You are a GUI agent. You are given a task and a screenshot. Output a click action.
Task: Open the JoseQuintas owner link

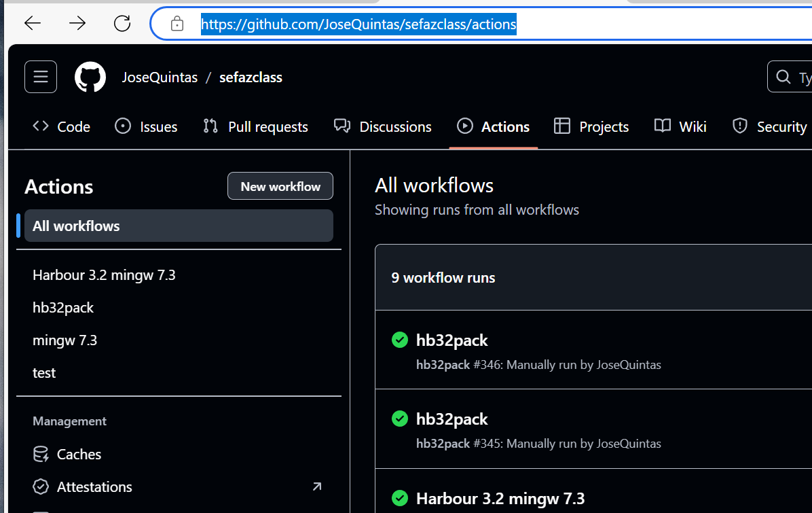pos(160,77)
